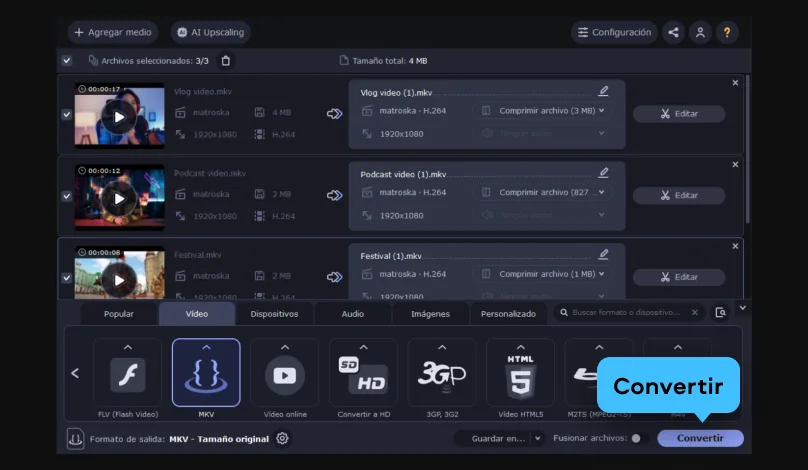Screen dimensions: 808x470
Task: Choose the FLV (Flash Video) format
Action: tap(128, 376)
